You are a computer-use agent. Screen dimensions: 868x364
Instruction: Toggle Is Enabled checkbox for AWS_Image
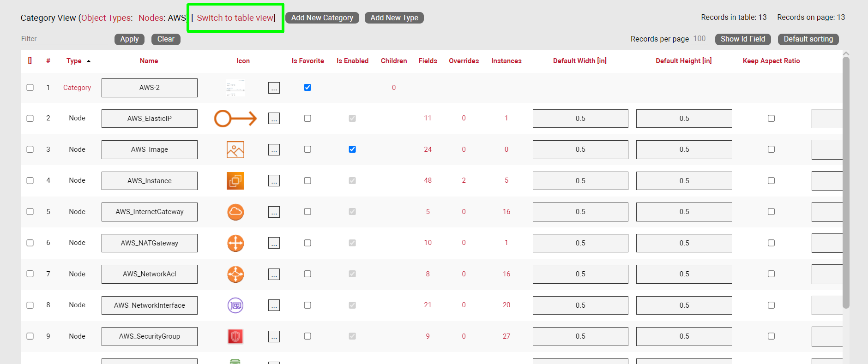click(x=352, y=149)
